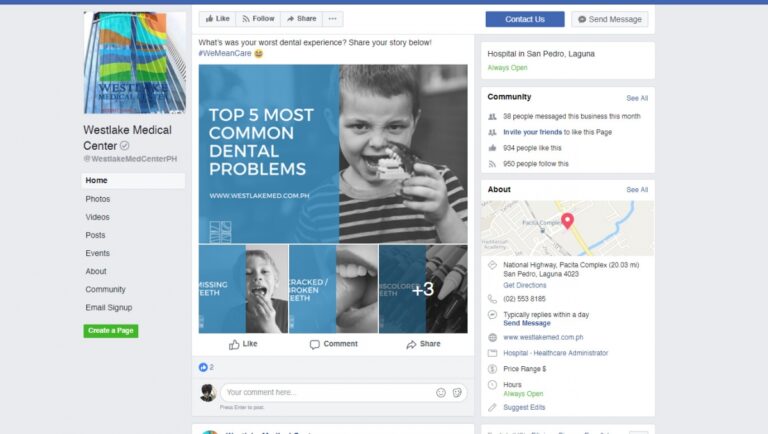Open Photos in the left sidebar

tap(98, 199)
